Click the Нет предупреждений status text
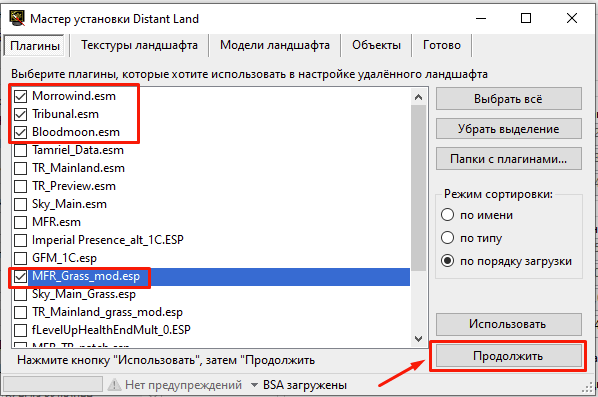598x397 pixels. (183, 385)
